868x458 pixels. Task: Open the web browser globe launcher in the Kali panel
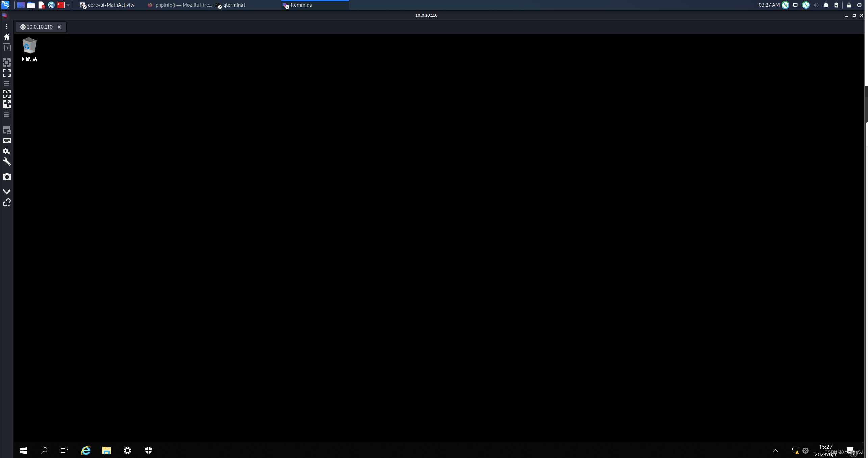(x=51, y=5)
